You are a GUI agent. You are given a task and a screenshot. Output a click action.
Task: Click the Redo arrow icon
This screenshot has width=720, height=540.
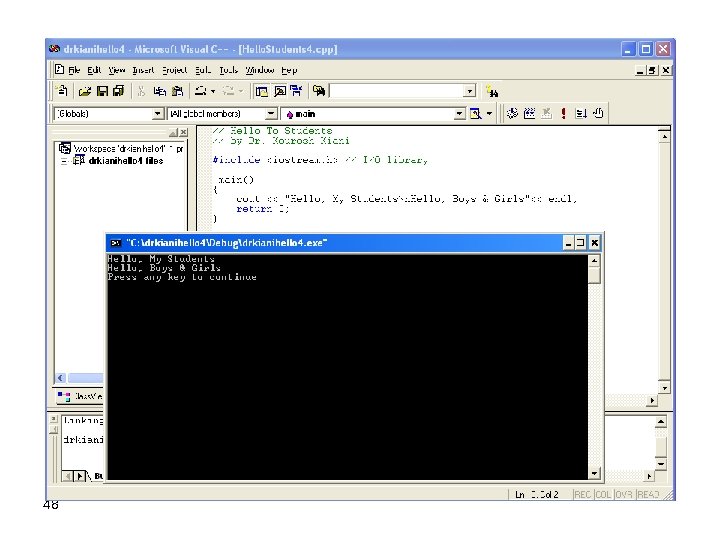point(228,91)
